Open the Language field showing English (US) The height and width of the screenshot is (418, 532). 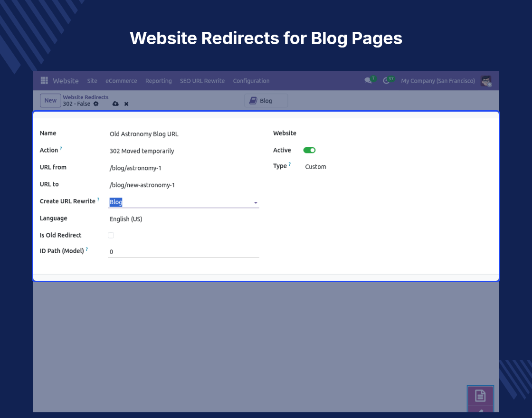click(x=183, y=219)
